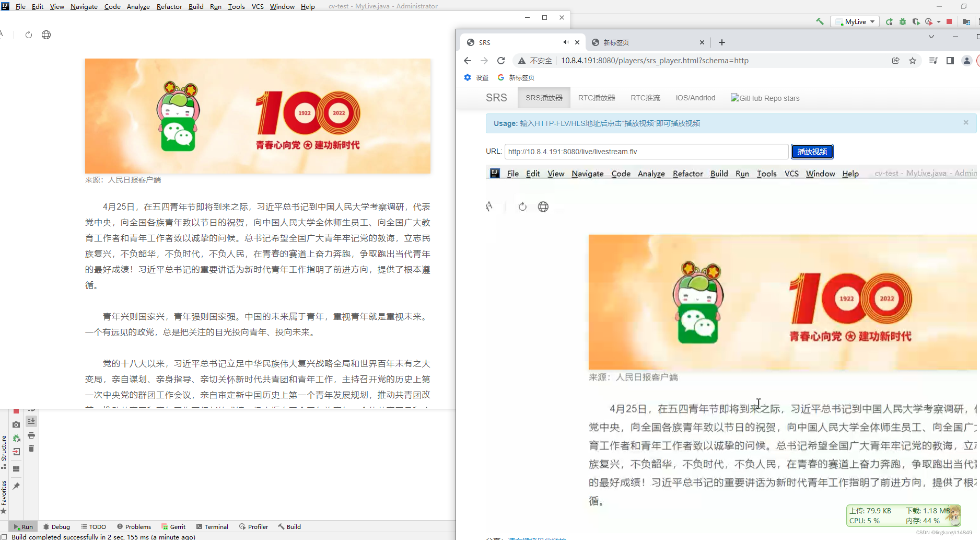Viewport: 980px width, 540px height.
Task: Open Project Structure icon in IntelliJ toolbar
Action: 966,21
